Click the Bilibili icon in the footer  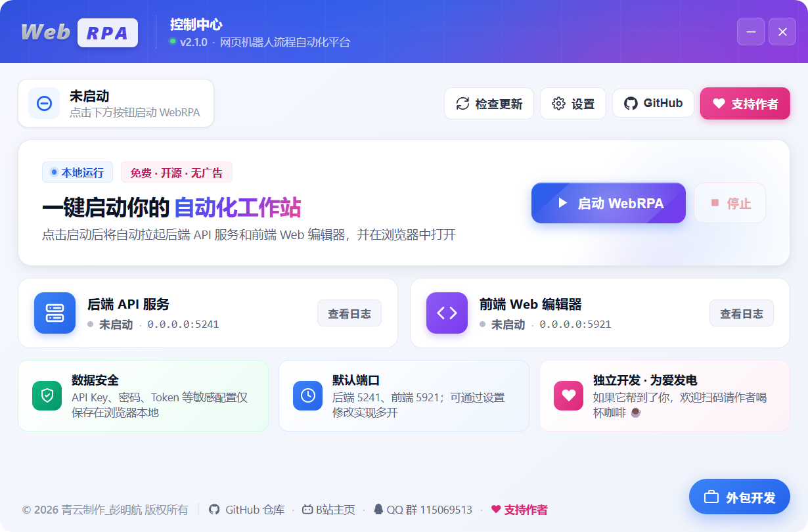[x=307, y=509]
